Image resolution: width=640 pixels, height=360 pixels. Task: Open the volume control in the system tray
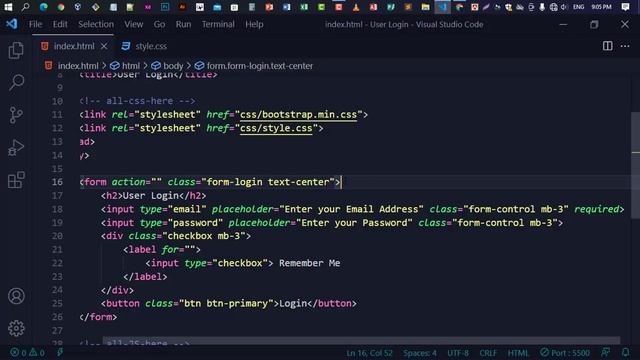pyautogui.click(x=564, y=7)
